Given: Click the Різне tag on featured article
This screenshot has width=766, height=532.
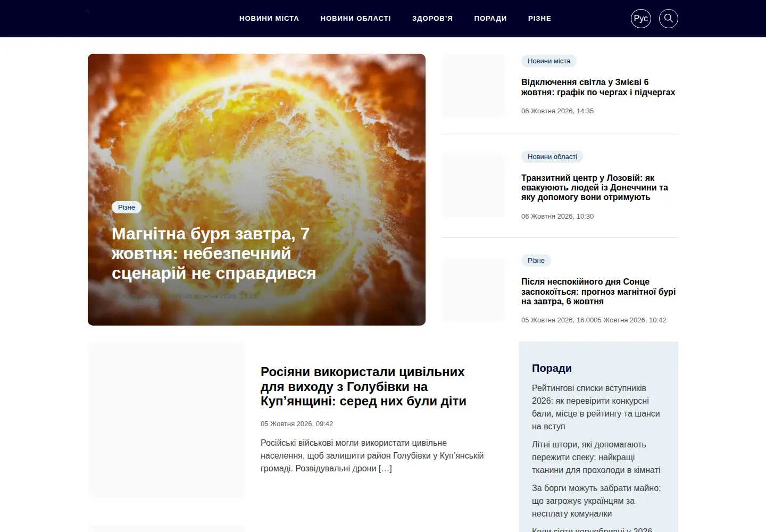Looking at the screenshot, I should (x=127, y=207).
